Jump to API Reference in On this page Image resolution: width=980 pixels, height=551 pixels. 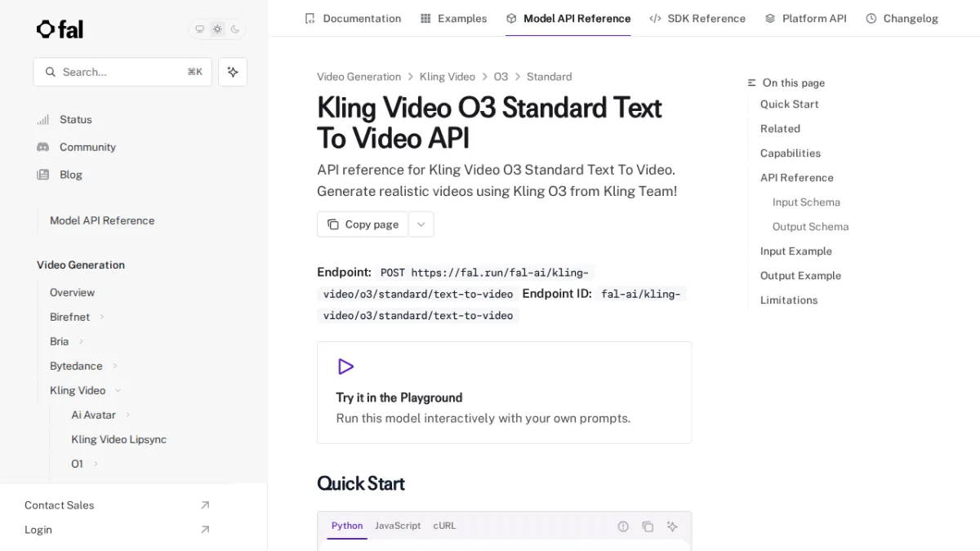797,178
